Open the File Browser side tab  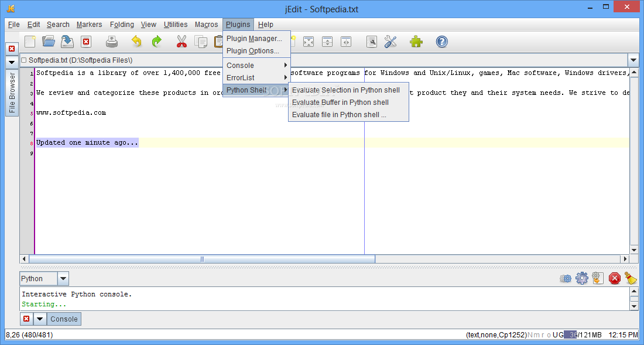[x=12, y=93]
